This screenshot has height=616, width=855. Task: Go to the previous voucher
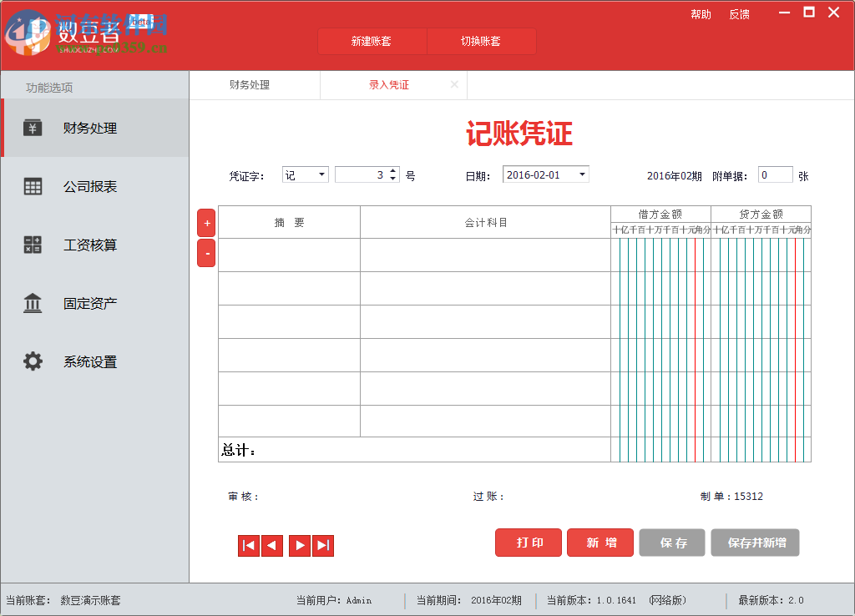(271, 545)
